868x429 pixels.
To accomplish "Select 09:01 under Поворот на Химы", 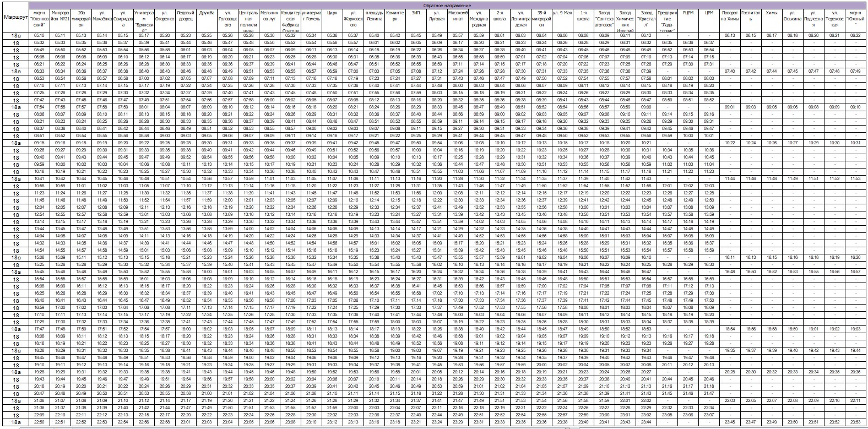I will click(x=730, y=107).
